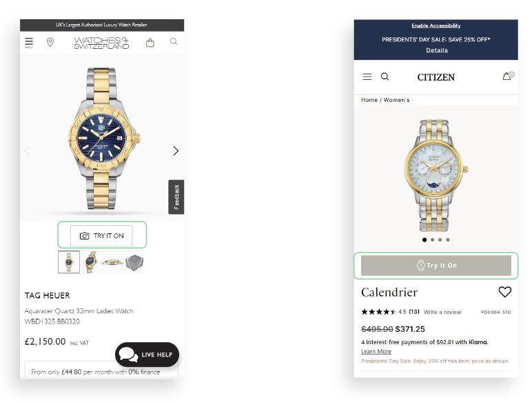The width and height of the screenshot is (532, 402).
Task: Select the third carousel dot indicator
Action: tap(440, 240)
